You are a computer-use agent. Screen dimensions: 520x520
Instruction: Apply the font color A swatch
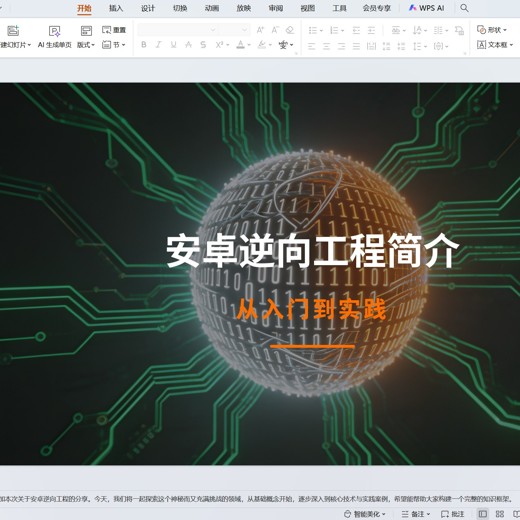(241, 45)
